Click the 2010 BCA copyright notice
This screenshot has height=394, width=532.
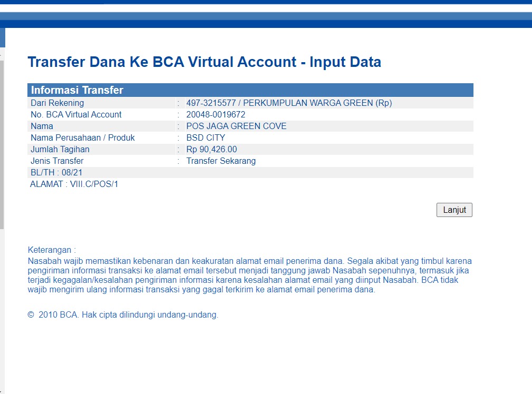(x=123, y=315)
